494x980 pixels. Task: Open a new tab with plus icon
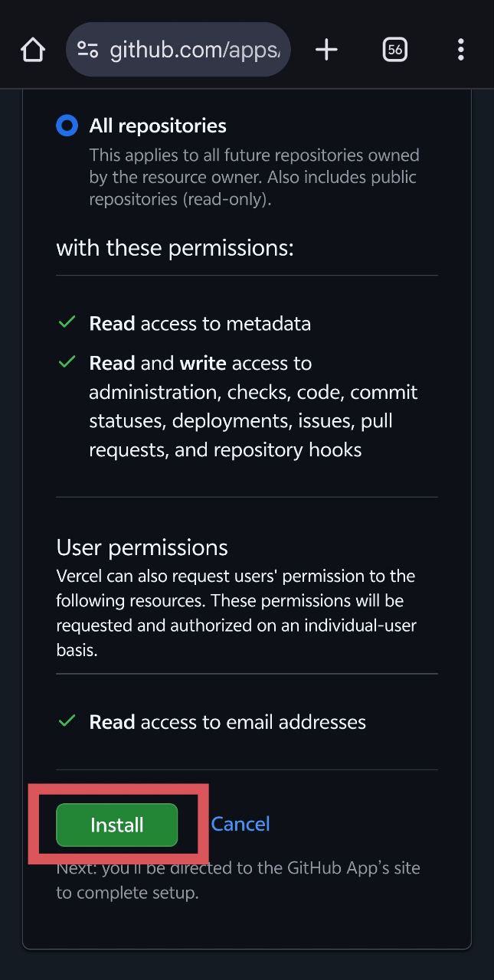(326, 51)
